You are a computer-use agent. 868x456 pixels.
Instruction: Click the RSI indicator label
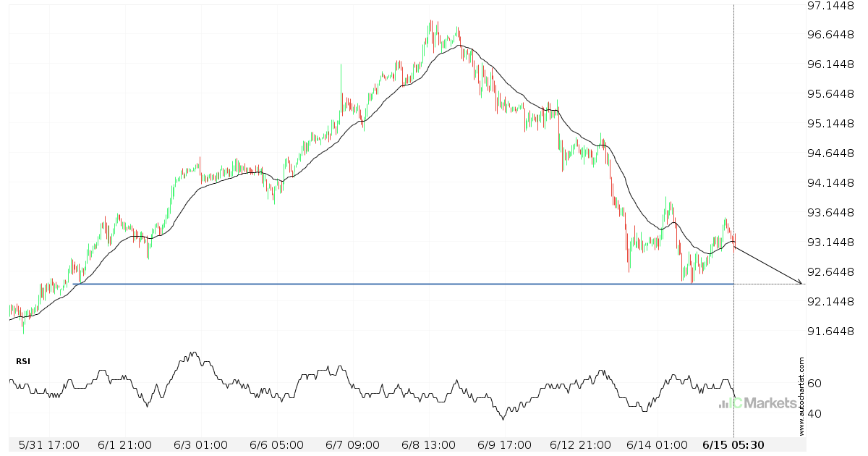click(22, 360)
